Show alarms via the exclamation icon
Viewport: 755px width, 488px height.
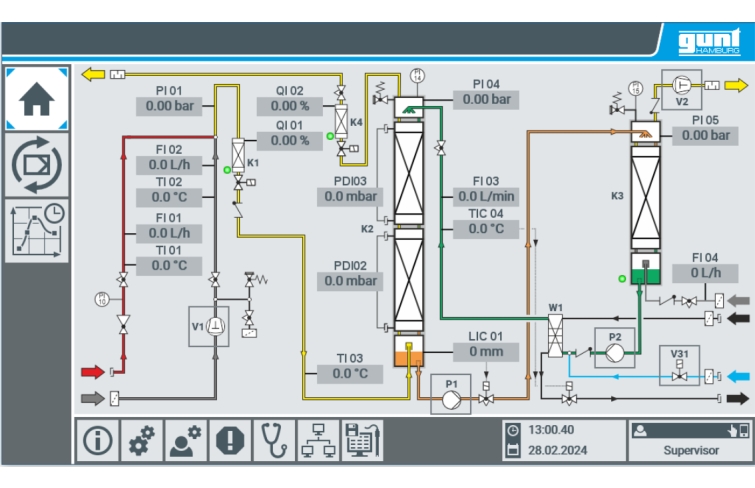coord(229,440)
